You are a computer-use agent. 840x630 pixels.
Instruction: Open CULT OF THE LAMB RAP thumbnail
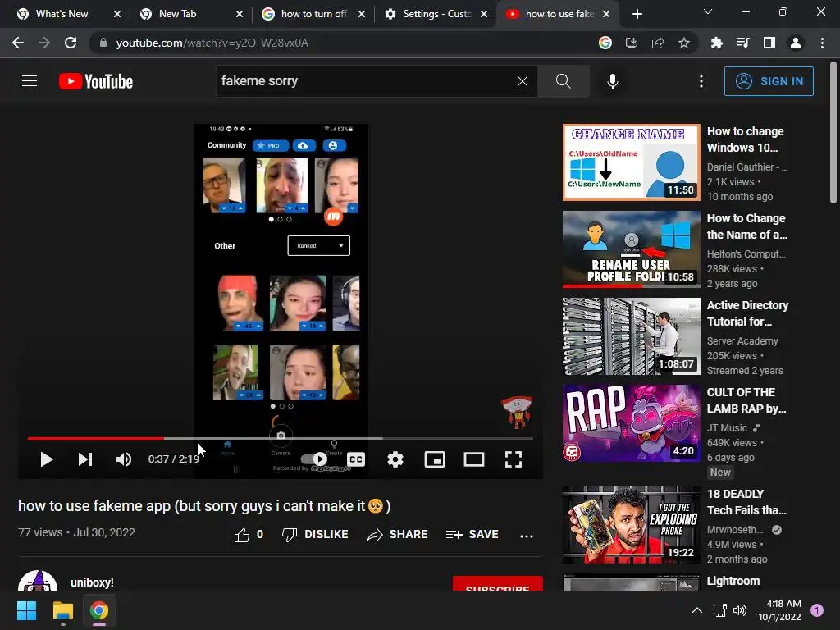(x=631, y=423)
